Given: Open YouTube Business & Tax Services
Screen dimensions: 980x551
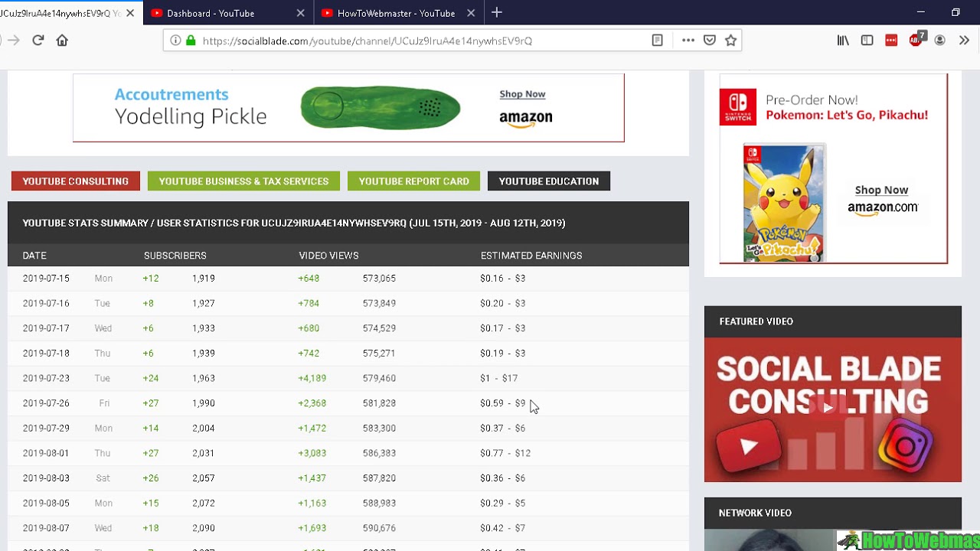Looking at the screenshot, I should click(243, 181).
